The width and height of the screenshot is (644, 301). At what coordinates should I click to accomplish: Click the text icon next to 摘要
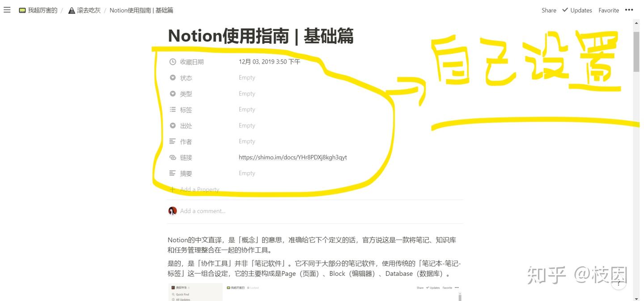click(173, 173)
